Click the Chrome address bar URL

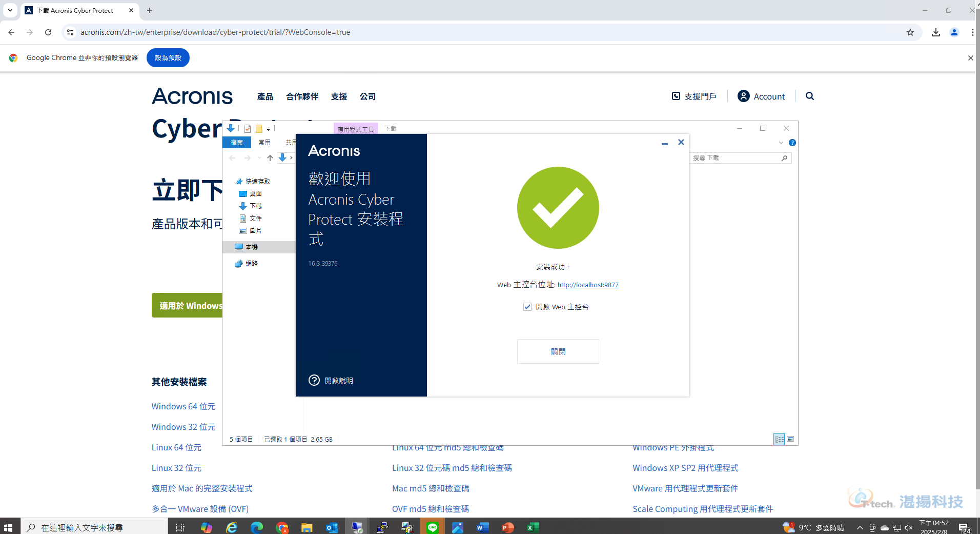coord(215,32)
